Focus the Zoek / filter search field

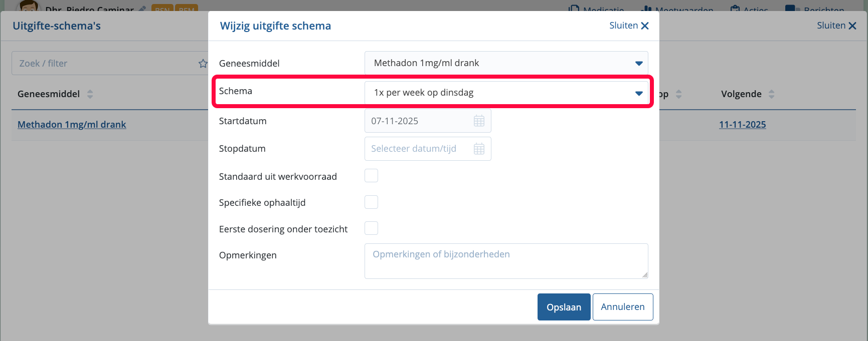tap(105, 64)
